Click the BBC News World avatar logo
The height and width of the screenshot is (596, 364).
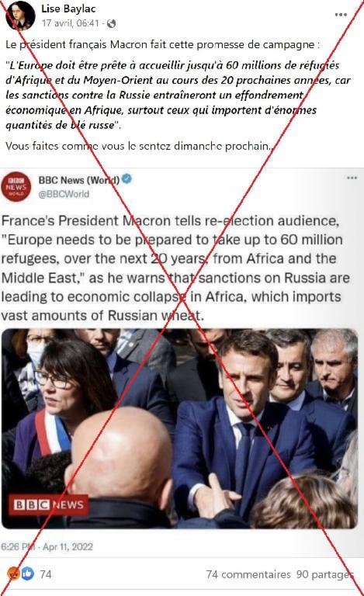pos(16,186)
